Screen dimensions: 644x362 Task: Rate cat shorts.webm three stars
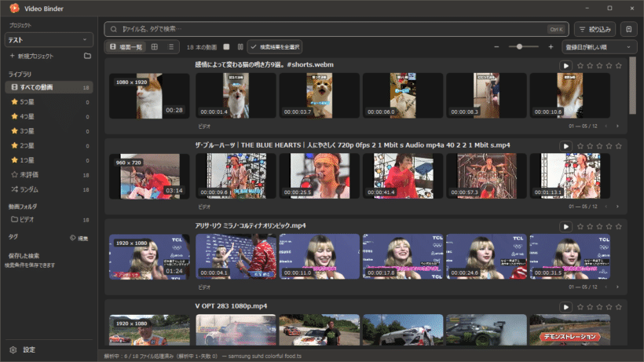(600, 66)
